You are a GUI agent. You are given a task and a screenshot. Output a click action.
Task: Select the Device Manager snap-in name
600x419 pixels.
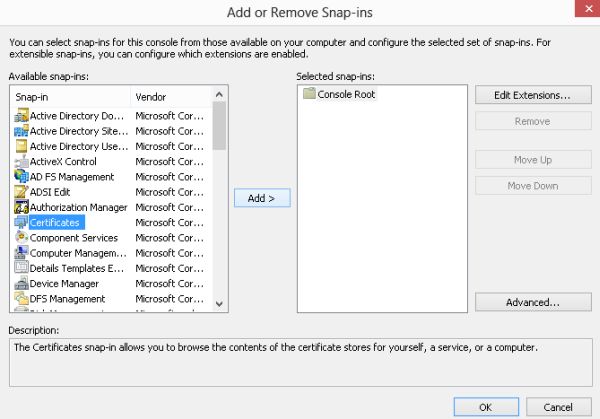[64, 284]
